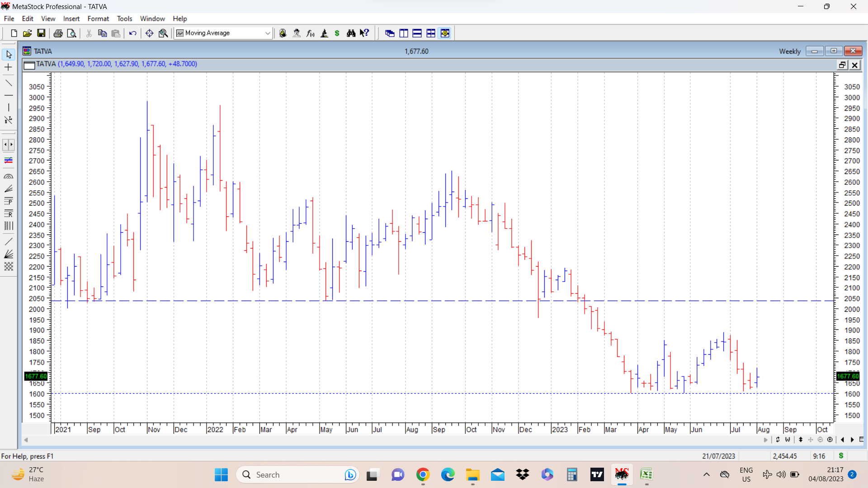The width and height of the screenshot is (868, 488).
Task: Open the Expert Advisor hat icon
Action: [x=297, y=33]
